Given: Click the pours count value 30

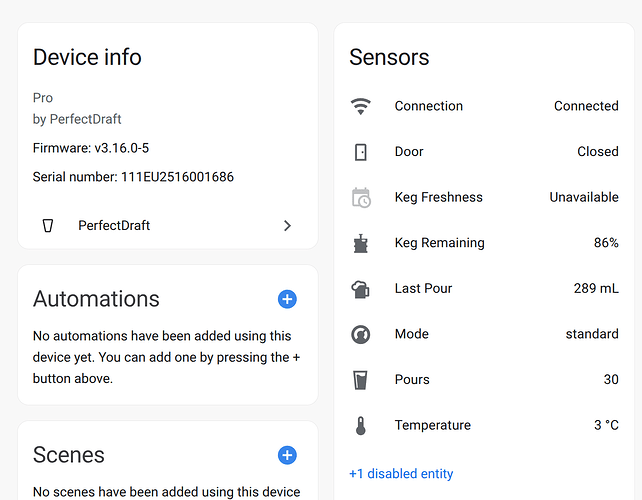Looking at the screenshot, I should click(611, 379).
